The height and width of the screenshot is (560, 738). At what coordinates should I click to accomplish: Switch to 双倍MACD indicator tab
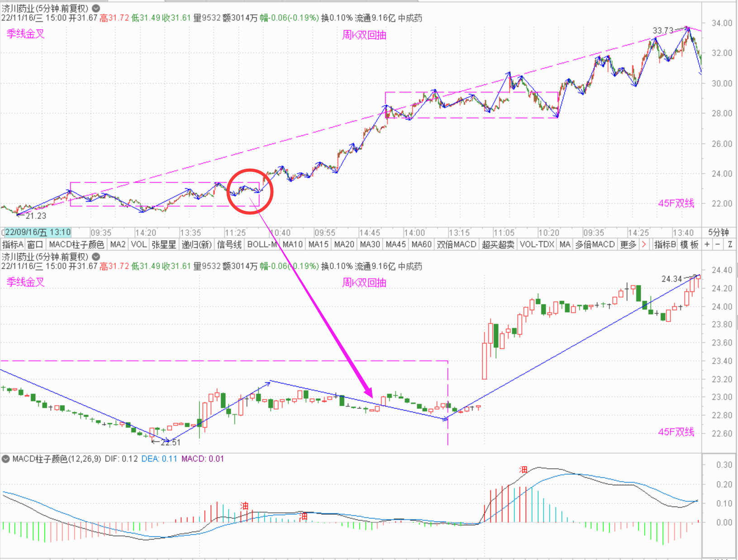coord(457,245)
